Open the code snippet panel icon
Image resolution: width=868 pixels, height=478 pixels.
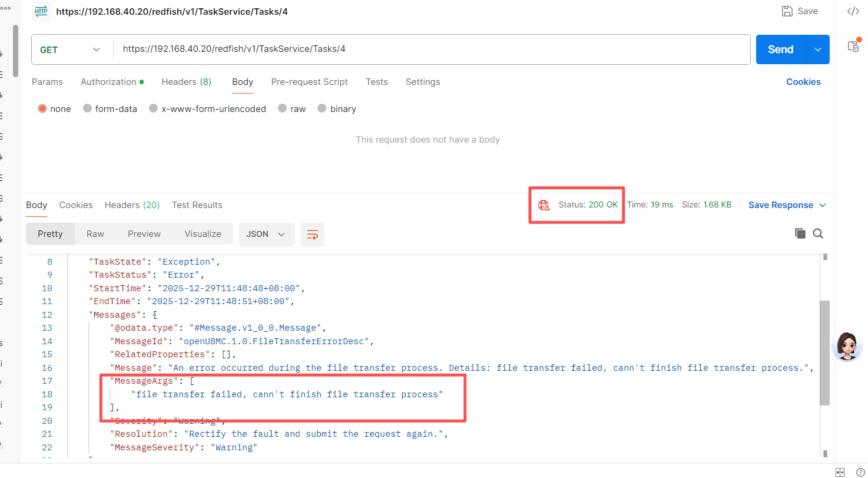pyautogui.click(x=853, y=11)
